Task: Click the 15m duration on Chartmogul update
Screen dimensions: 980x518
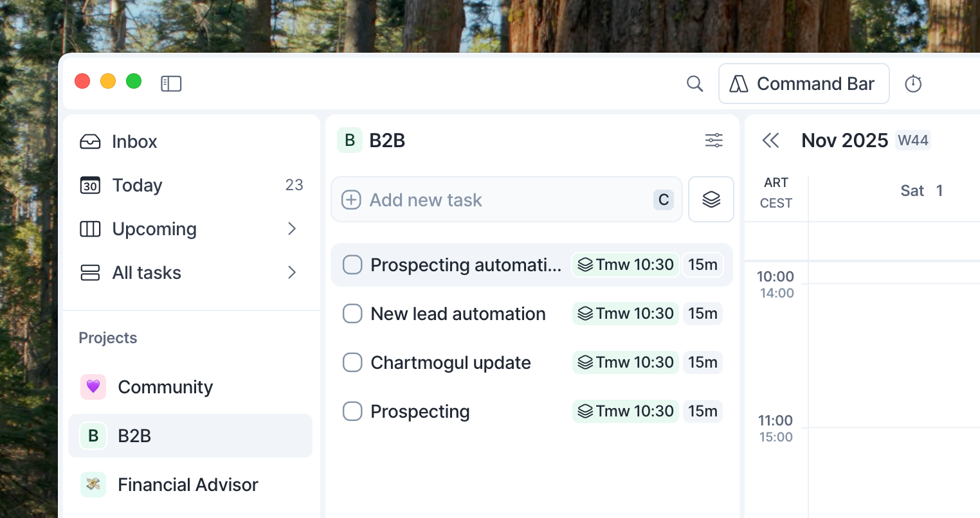Action: tap(702, 362)
